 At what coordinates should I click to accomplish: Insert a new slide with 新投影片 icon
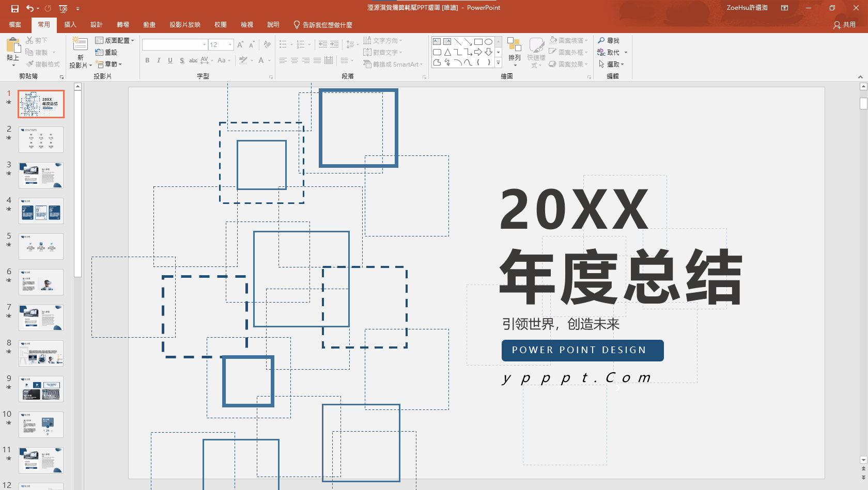coord(80,44)
